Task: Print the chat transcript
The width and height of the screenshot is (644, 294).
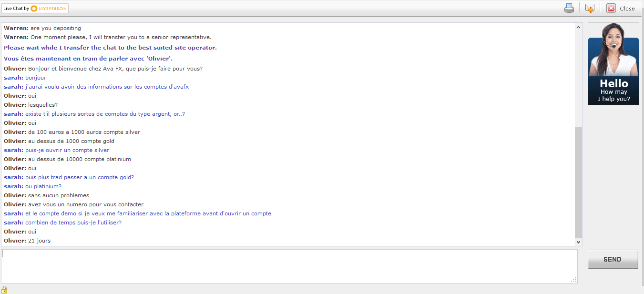Action: (569, 8)
